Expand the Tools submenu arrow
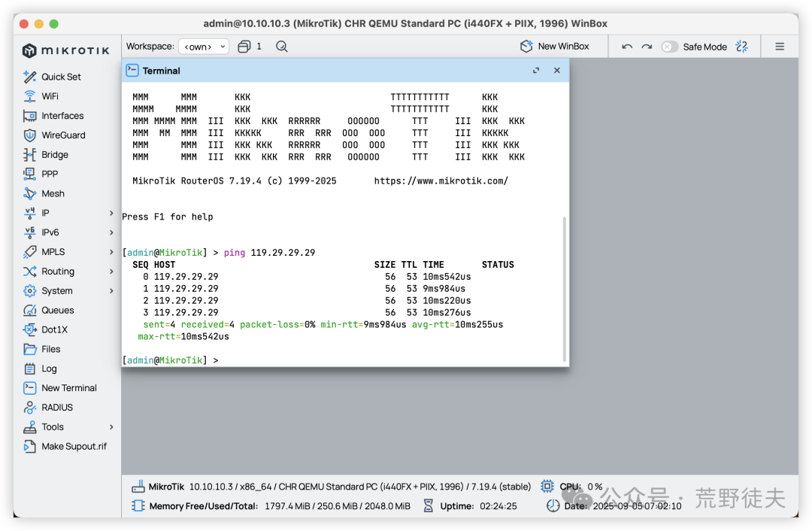This screenshot has width=812, height=531. point(111,427)
